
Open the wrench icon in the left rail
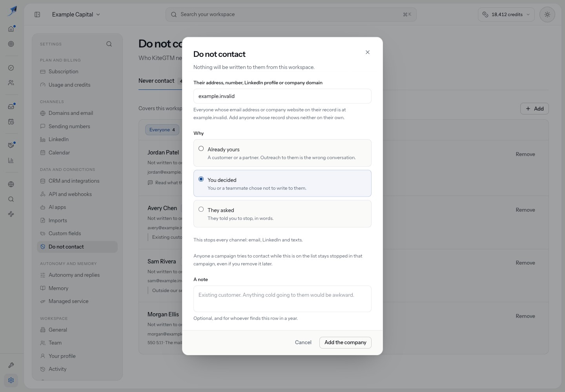[11, 365]
